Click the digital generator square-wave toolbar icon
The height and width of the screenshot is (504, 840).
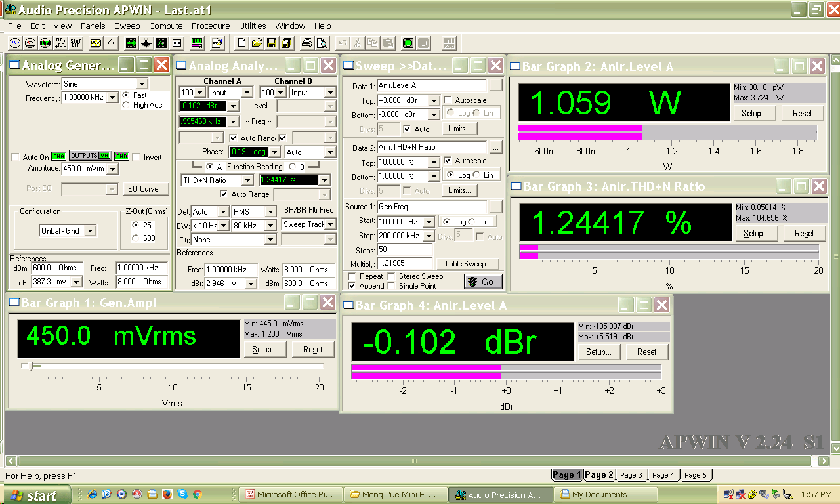tap(60, 43)
